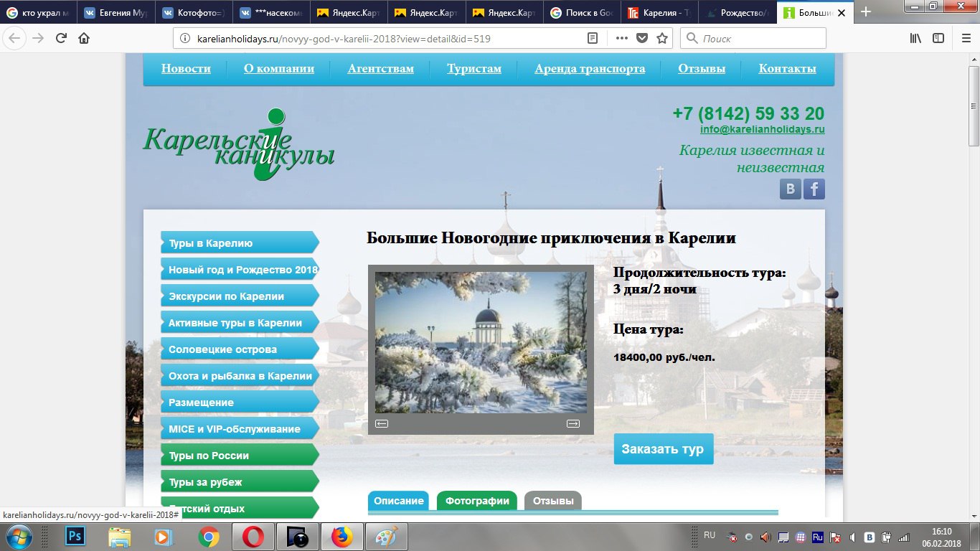Open the Facebook icon on the page
The width and height of the screenshot is (980, 551).
point(814,189)
